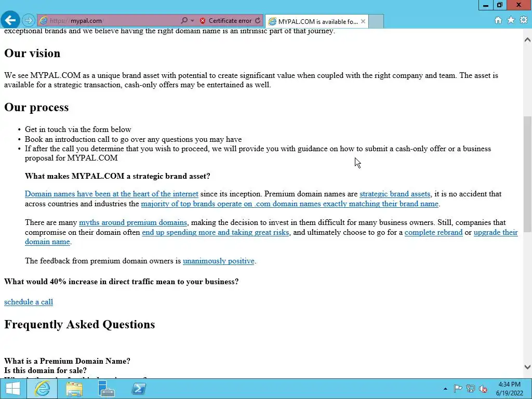Launch PowerShell from taskbar
Screen dimensions: 532x399
coord(138,389)
